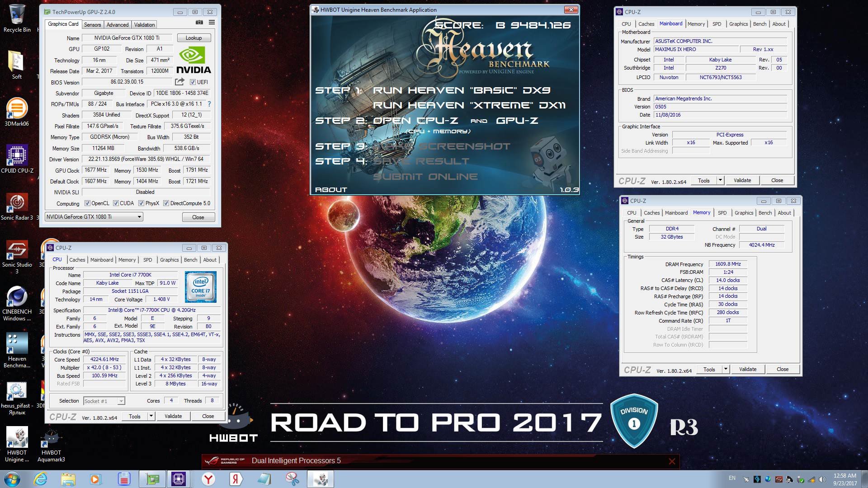Click Tools button in CPU-Z Memory window
This screenshot has height=488, width=868.
tap(709, 369)
